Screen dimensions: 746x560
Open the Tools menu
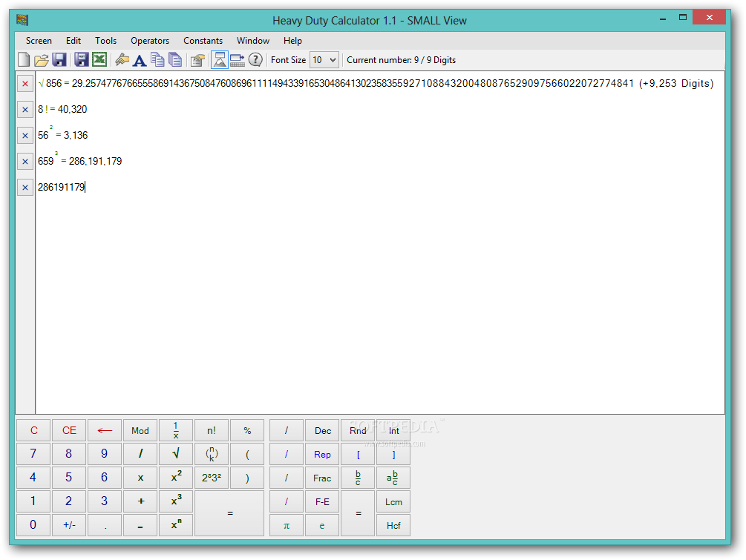105,40
